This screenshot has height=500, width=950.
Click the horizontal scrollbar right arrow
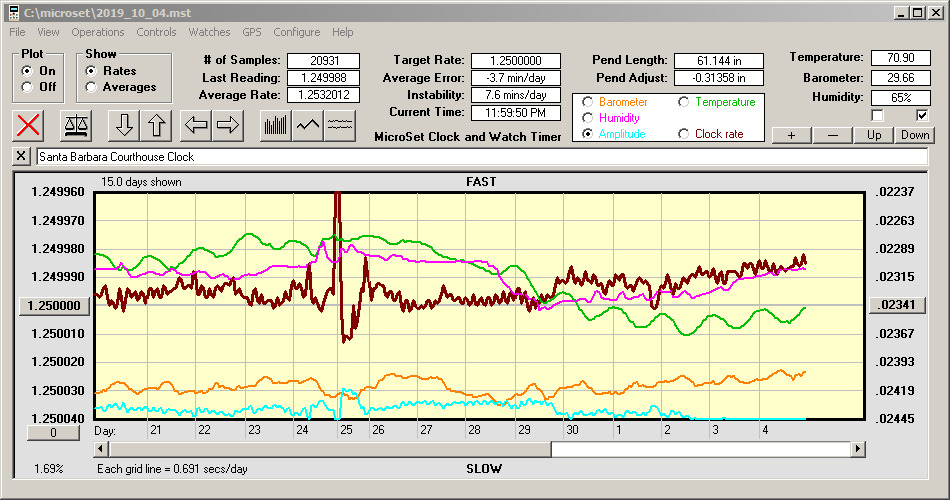point(858,449)
